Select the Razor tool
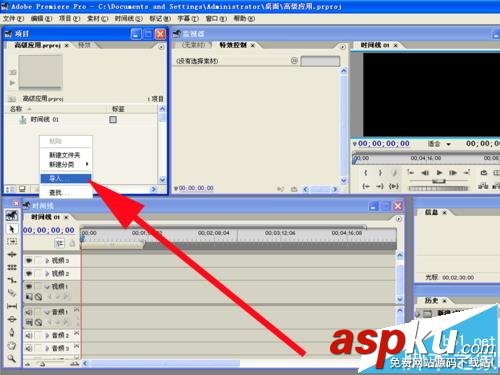The image size is (500, 375). tap(12, 293)
